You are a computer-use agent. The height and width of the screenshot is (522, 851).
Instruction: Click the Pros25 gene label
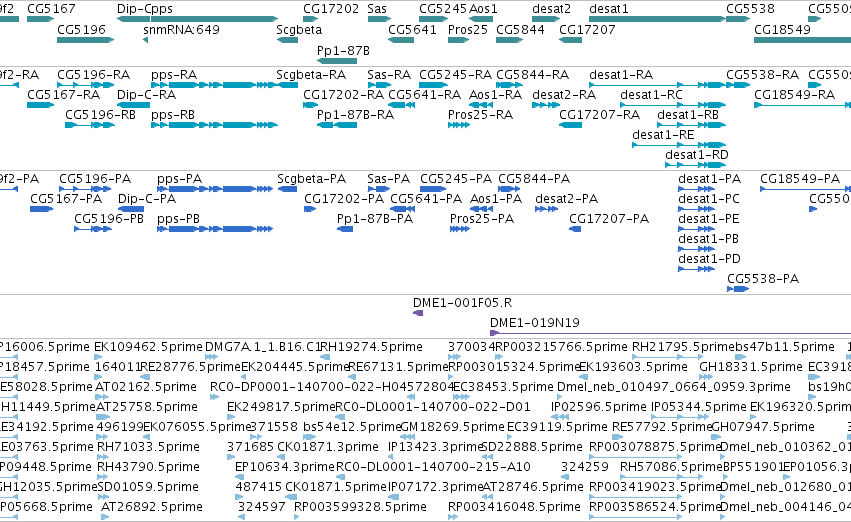[468, 29]
